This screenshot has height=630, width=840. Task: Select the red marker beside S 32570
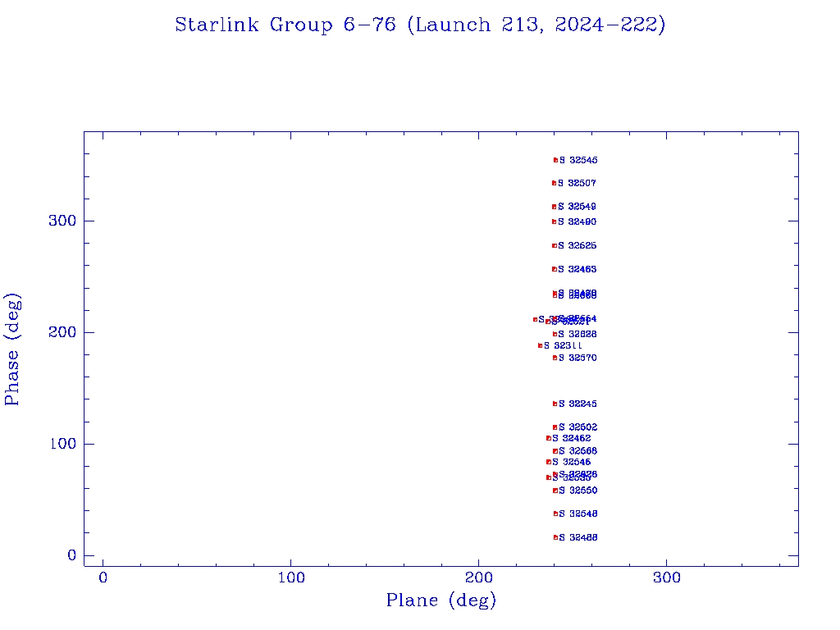[555, 358]
